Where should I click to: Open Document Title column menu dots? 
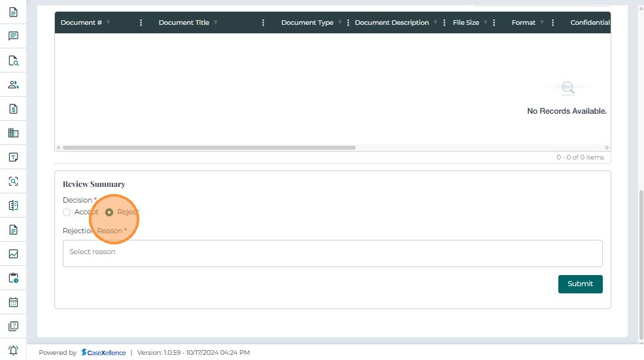click(263, 23)
